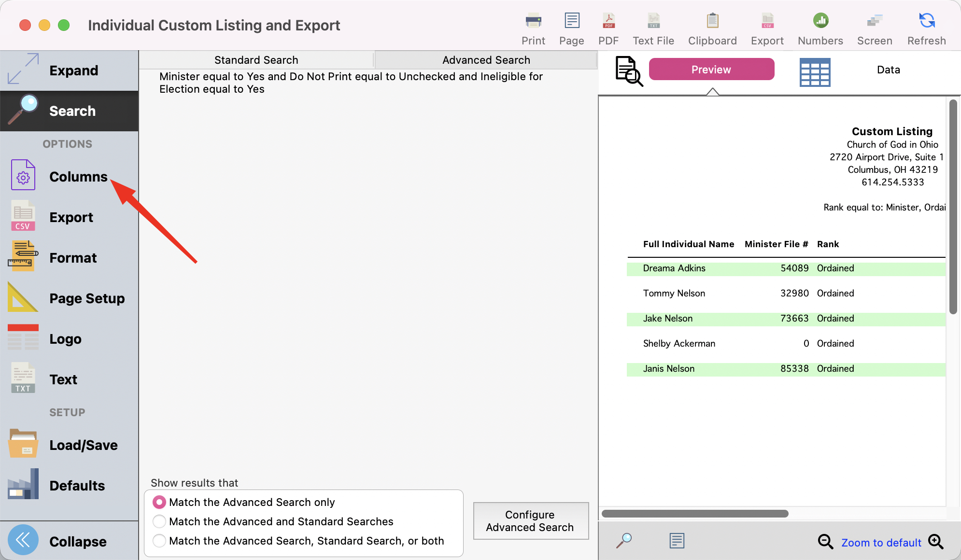Open the Format option in the sidebar

[69, 258]
